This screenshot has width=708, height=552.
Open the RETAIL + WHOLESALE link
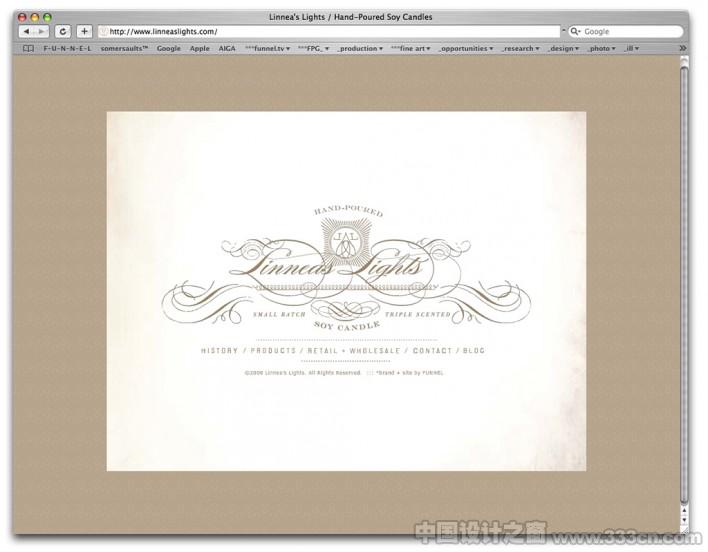click(354, 351)
